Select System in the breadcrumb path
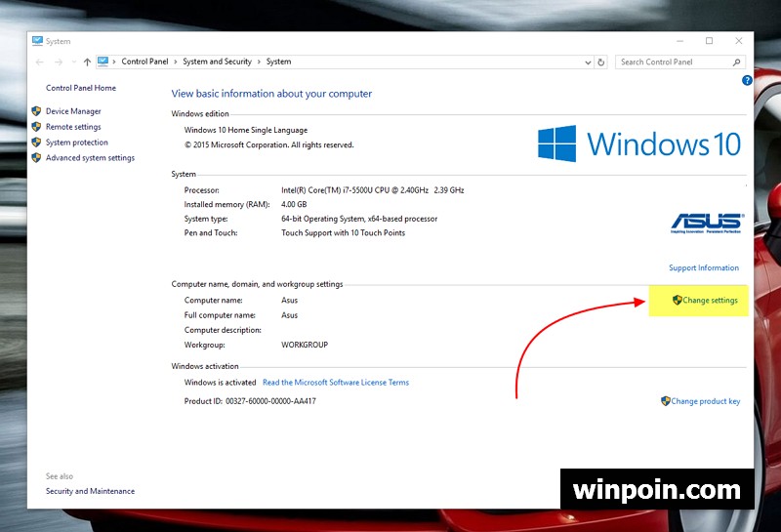Viewport: 781px width, 532px height. pos(278,61)
